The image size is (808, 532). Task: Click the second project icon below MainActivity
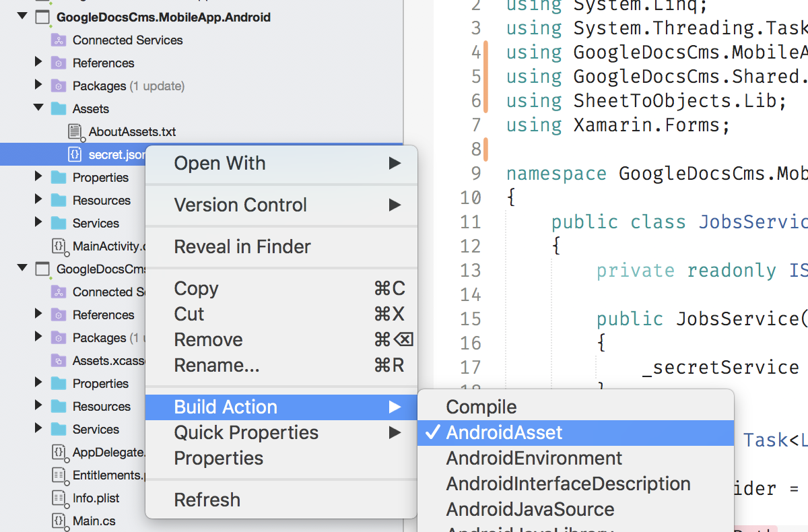tap(42, 269)
